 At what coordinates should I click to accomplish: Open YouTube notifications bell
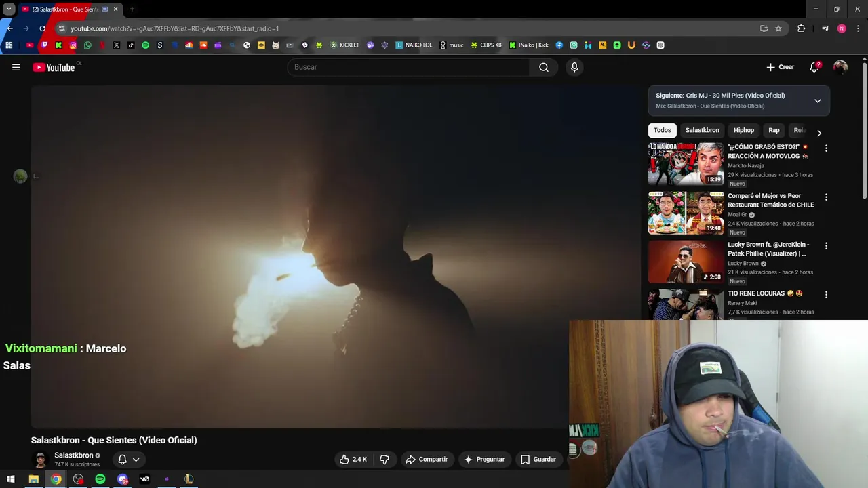click(814, 67)
